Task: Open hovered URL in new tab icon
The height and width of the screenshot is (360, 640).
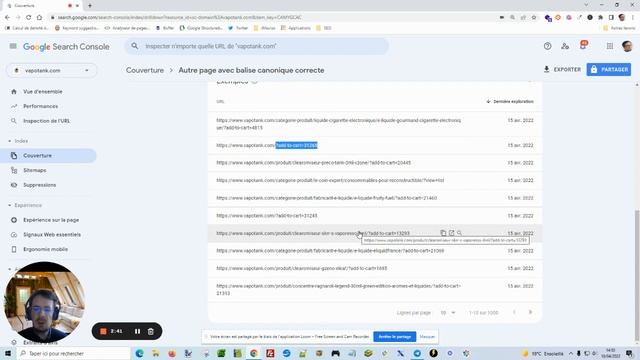Action: (x=451, y=233)
